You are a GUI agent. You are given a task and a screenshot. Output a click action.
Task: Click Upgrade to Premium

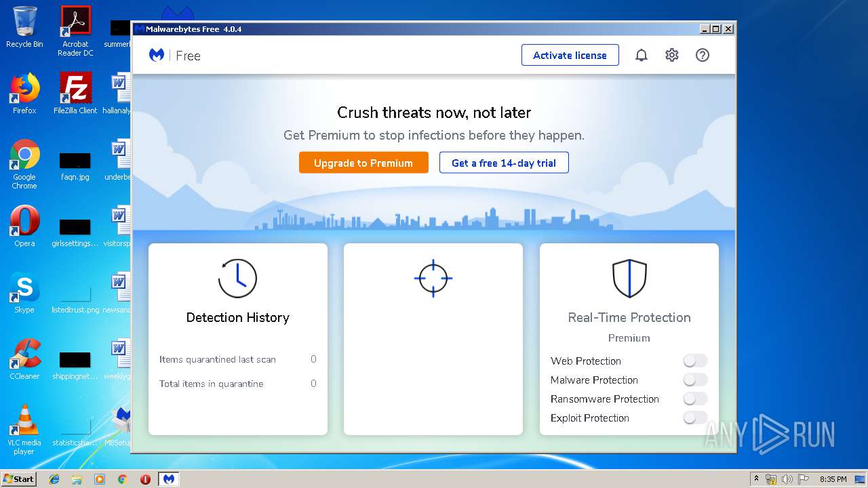tap(363, 163)
